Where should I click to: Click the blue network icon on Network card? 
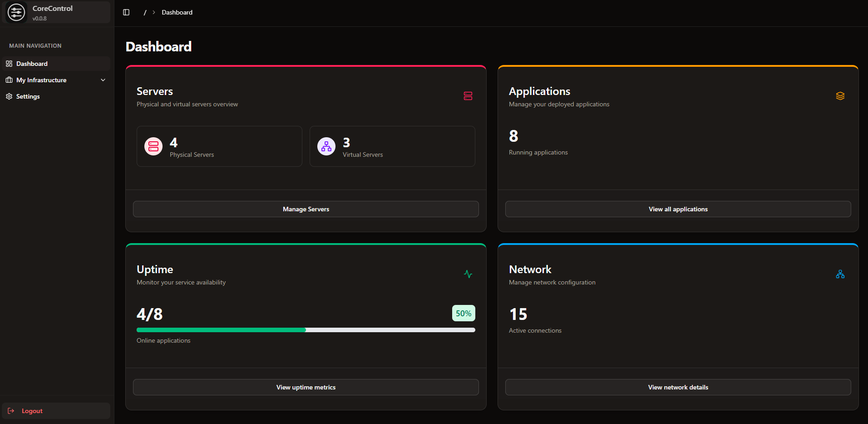[840, 274]
